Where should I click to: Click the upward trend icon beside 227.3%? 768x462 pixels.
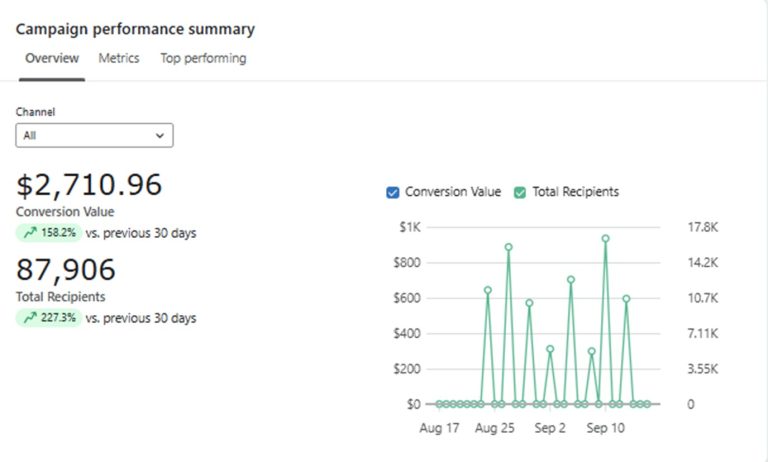(29, 318)
